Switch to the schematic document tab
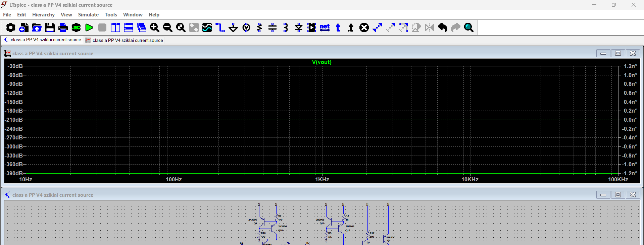The width and height of the screenshot is (644, 245). click(42, 40)
